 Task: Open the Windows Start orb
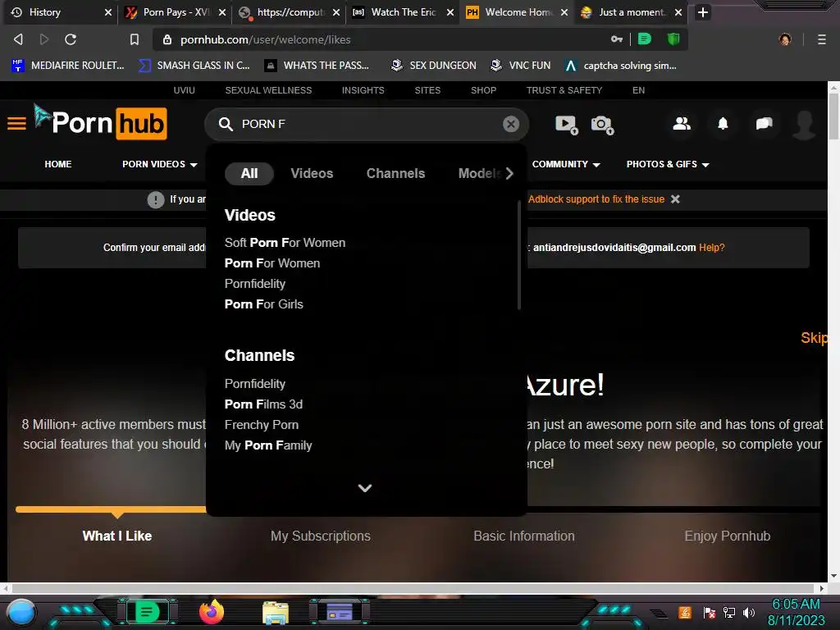21,612
